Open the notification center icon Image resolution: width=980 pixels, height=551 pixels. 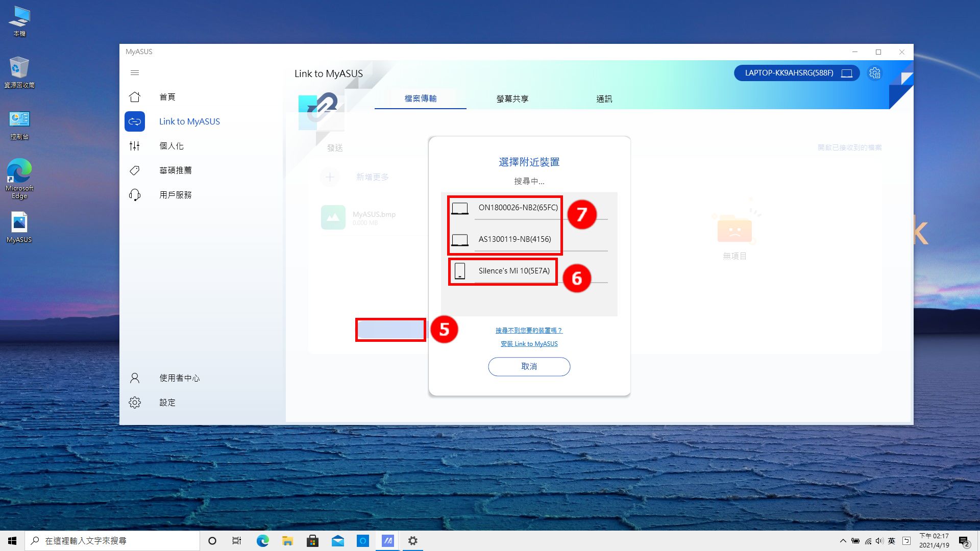coord(964,541)
